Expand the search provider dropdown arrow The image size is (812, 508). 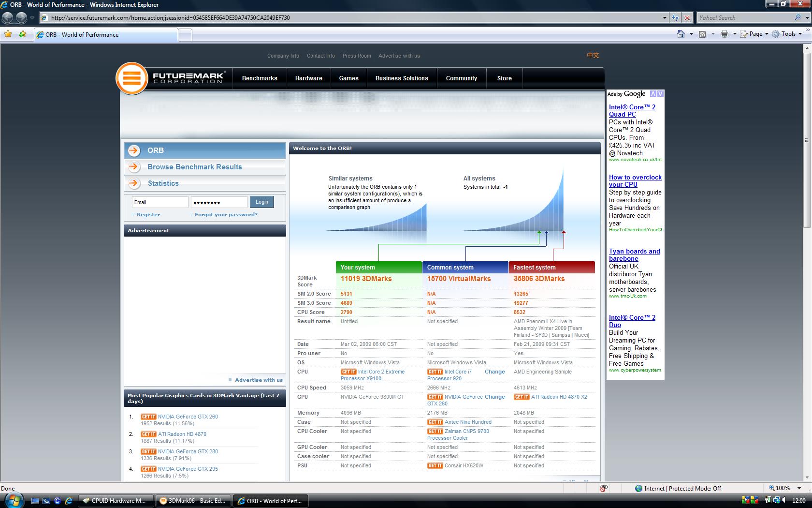807,17
